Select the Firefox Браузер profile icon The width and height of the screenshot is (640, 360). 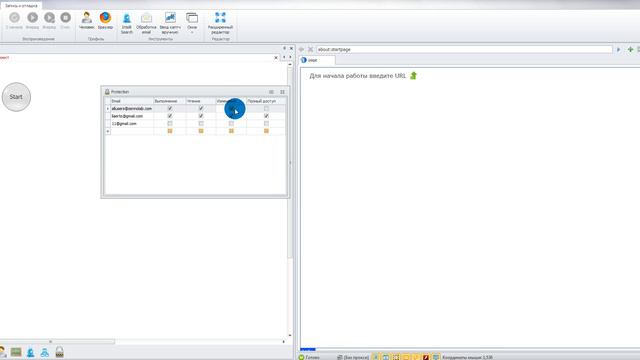coord(105,18)
